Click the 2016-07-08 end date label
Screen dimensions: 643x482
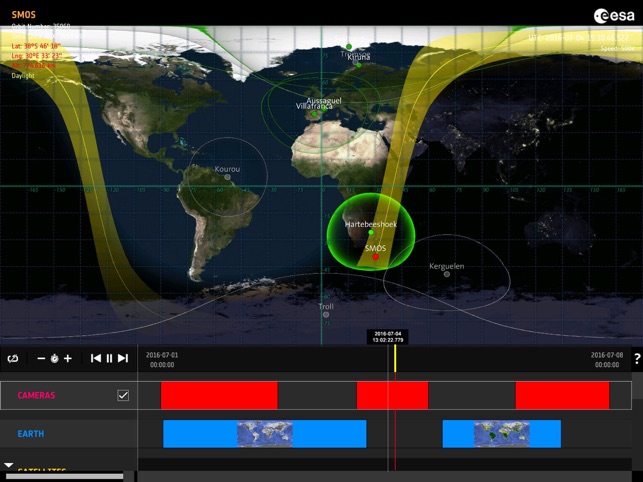tap(607, 360)
